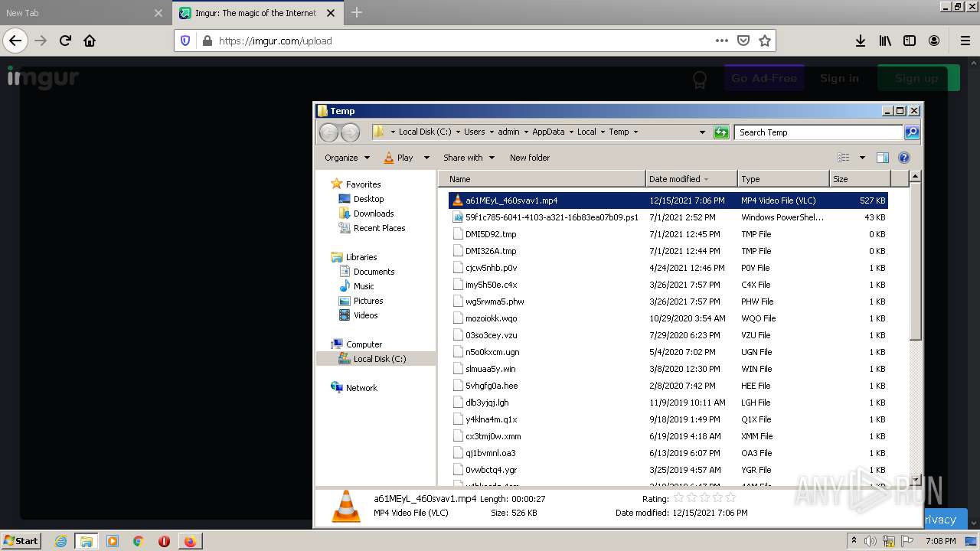
Task: Select file mozoiokk.wqo
Action: pyautogui.click(x=668, y=318)
